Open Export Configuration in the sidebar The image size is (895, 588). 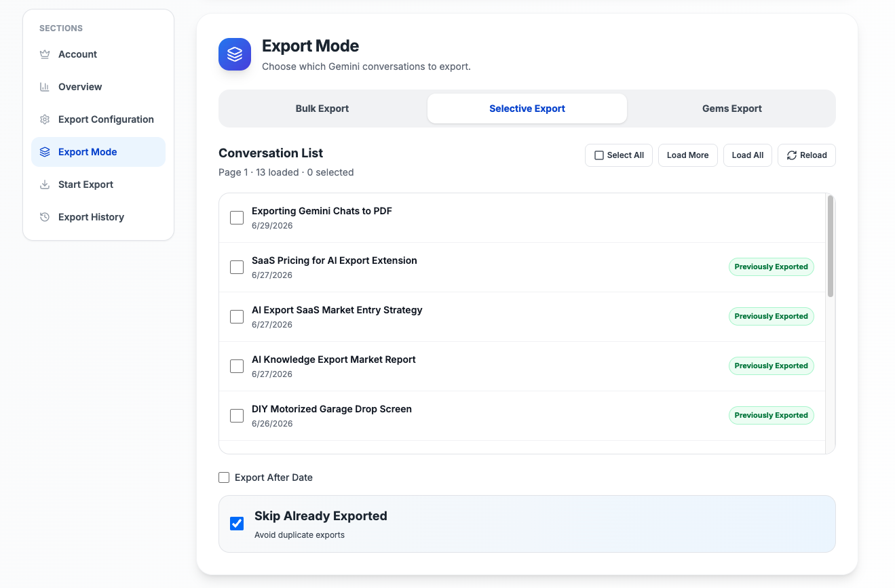(98, 119)
